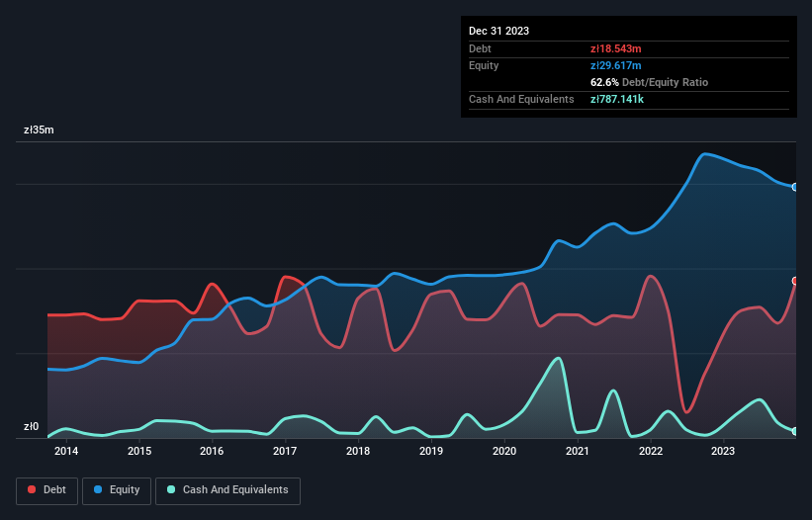Toggle the Debt legend button
The height and width of the screenshot is (520, 812).
coord(46,489)
